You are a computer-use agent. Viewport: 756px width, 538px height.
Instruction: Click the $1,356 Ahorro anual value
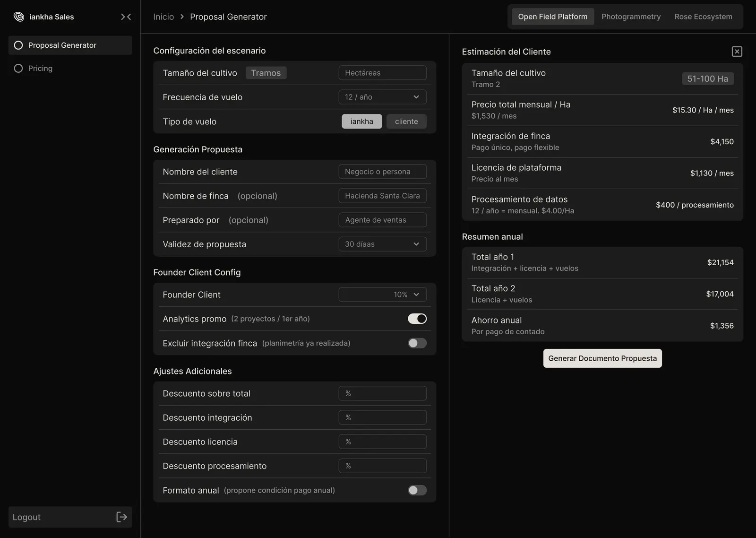[x=722, y=326]
